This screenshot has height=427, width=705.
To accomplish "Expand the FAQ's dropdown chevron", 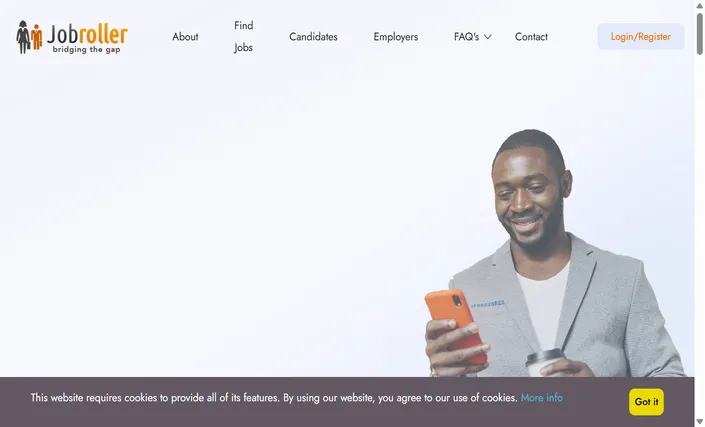I will [488, 37].
